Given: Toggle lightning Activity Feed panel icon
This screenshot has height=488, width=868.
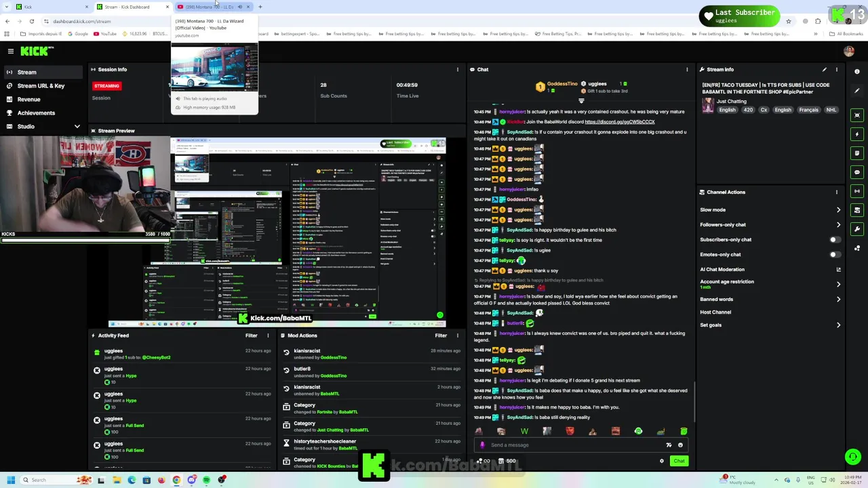Looking at the screenshot, I should 857,134.
